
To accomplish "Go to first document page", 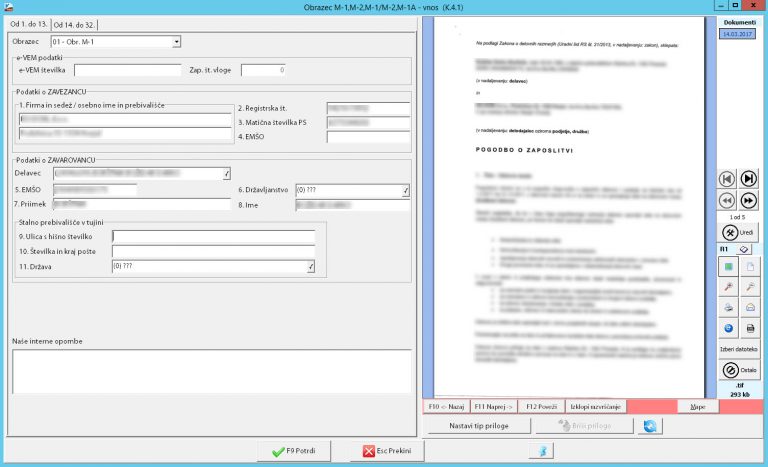I will click(x=729, y=178).
